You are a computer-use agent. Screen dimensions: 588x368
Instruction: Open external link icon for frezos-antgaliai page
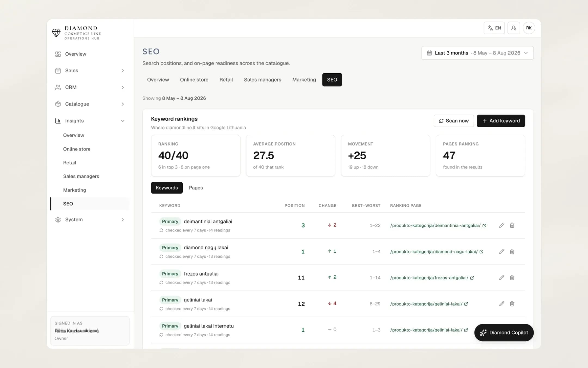[x=472, y=278]
